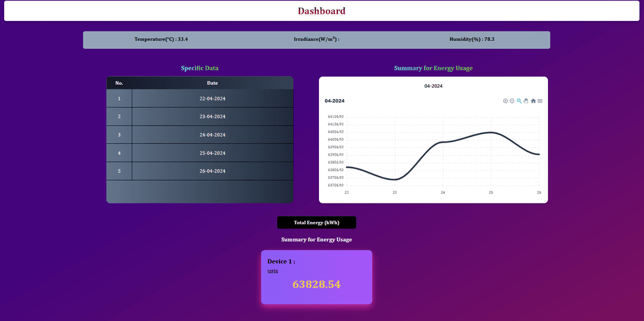
Task: Click the No. column header
Action: click(119, 83)
